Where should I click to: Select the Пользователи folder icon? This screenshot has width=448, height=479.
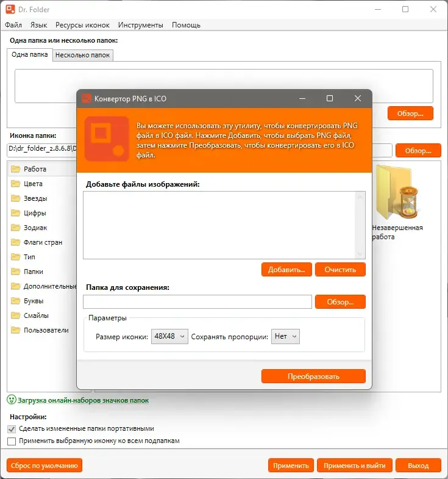point(15,330)
